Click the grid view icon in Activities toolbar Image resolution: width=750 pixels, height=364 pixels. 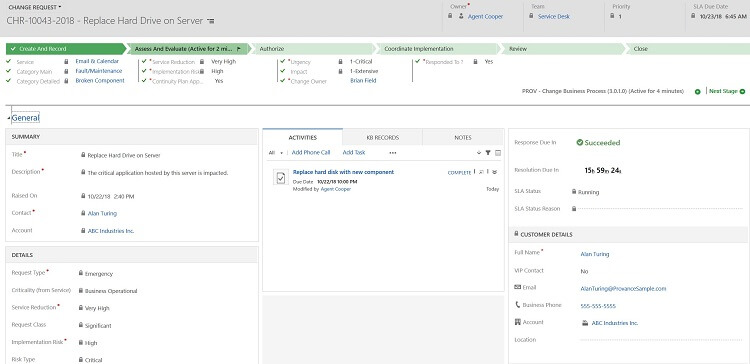click(498, 153)
